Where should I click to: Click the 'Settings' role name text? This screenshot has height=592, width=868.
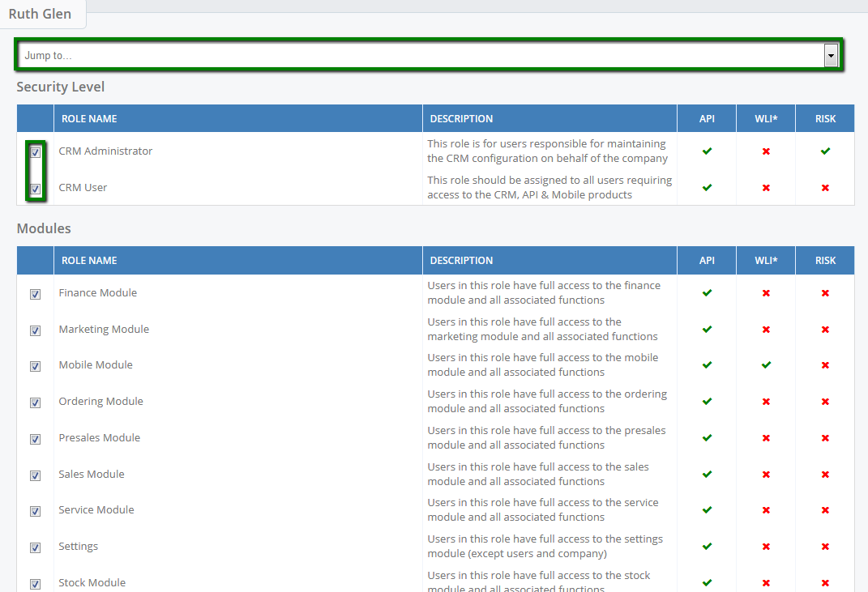pos(78,546)
